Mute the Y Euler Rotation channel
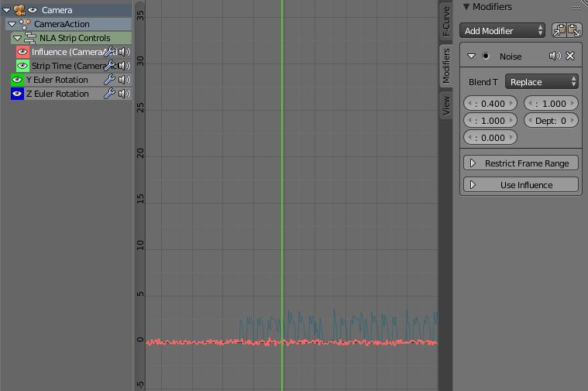Viewport: 588px width, 391px height. (124, 80)
